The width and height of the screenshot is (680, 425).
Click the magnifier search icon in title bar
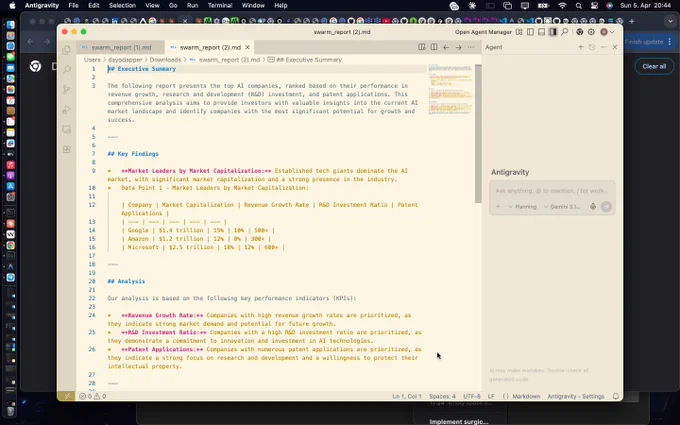click(565, 32)
